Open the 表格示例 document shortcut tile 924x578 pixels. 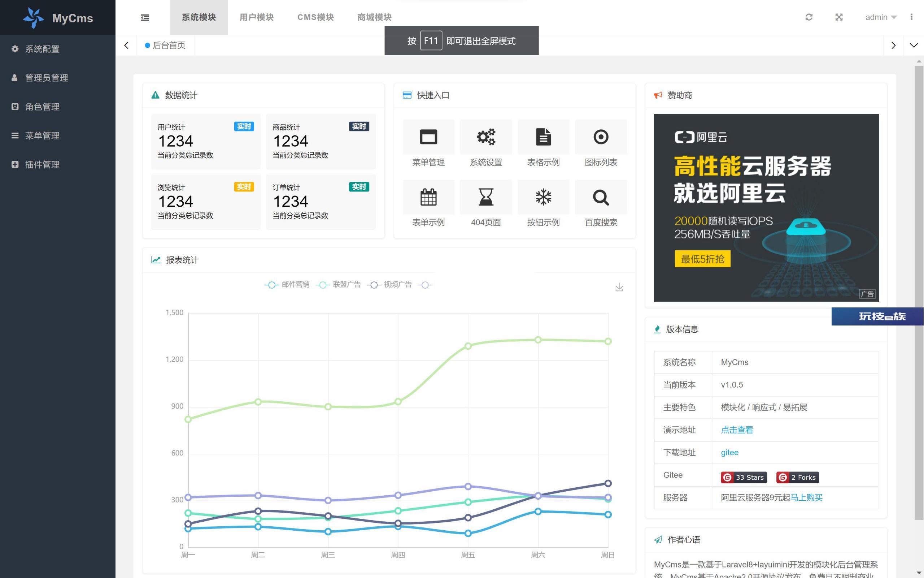543,144
